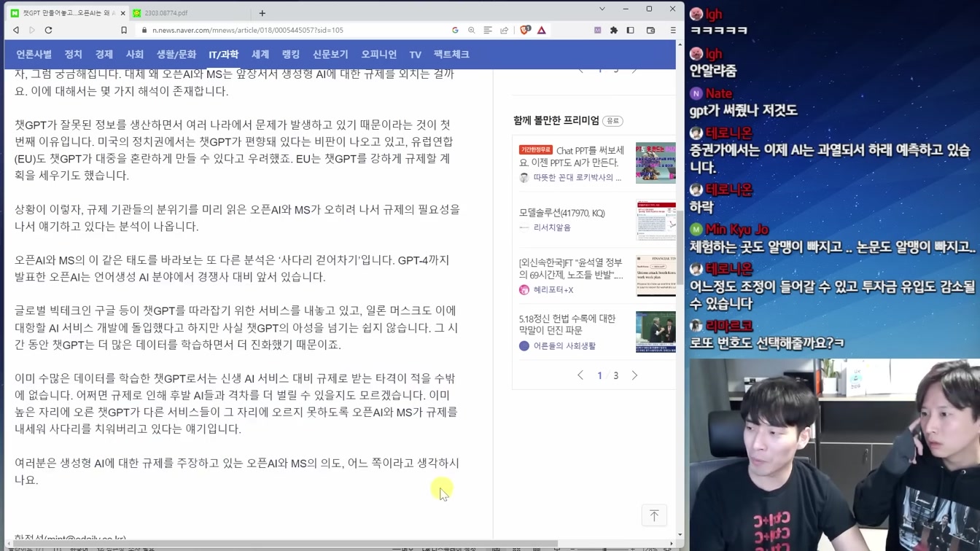Open the 5.18정신 헌법 수록 article link

567,324
